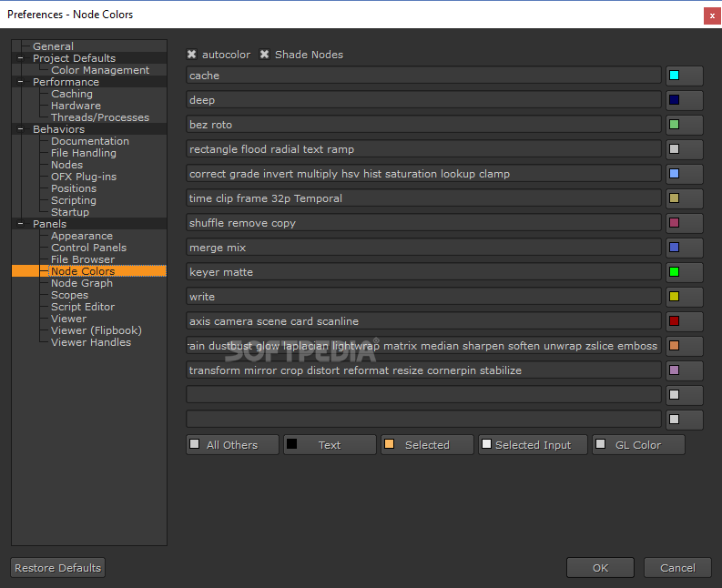Collapse the Performance tree section

(20, 82)
